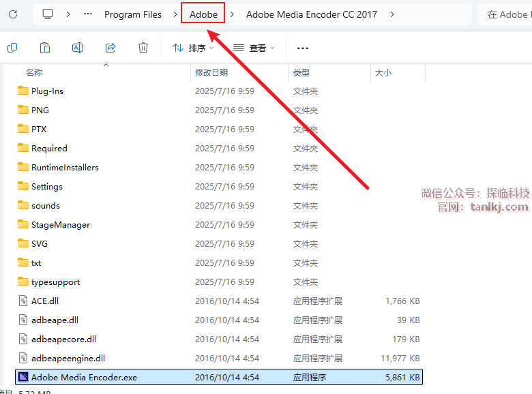Image resolution: width=532 pixels, height=394 pixels.
Task: Expand chevron after Program Files breadcrumb
Action: [x=175, y=14]
